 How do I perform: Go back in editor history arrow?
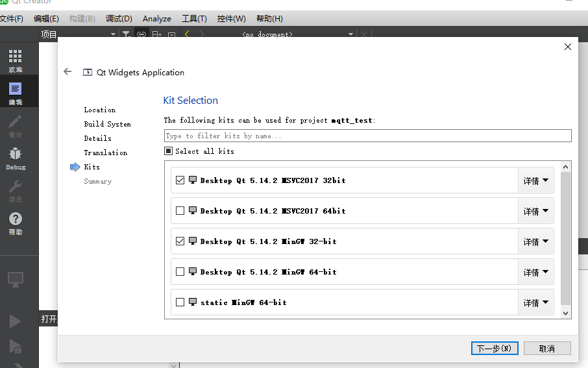point(187,34)
